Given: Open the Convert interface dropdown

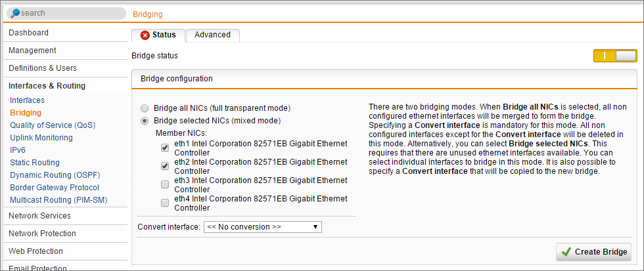Looking at the screenshot, I should click(263, 227).
